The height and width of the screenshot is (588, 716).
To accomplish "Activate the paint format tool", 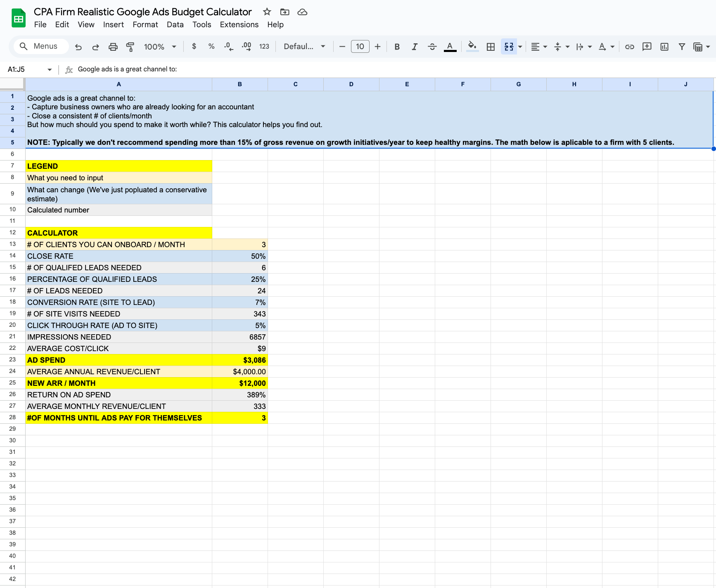I will 130,47.
